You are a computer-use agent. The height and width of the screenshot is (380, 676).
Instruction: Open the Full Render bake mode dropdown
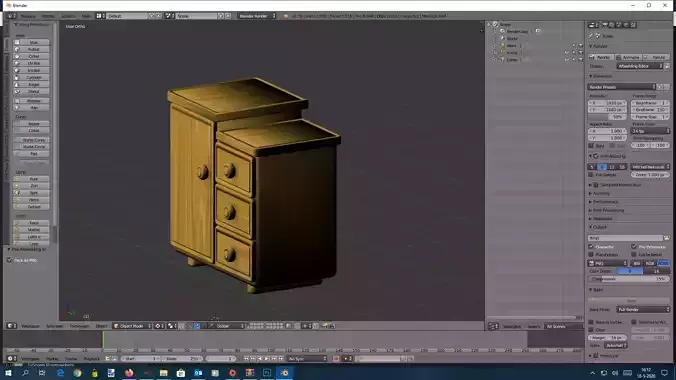tap(644, 310)
